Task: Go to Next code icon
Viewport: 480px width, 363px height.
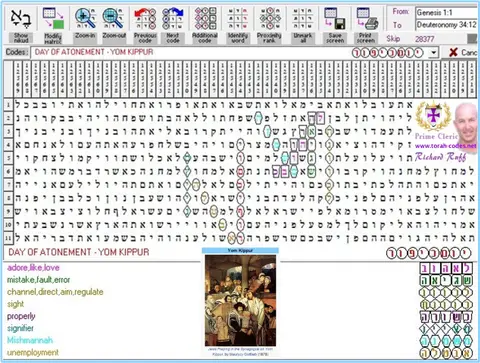Action: click(x=173, y=19)
